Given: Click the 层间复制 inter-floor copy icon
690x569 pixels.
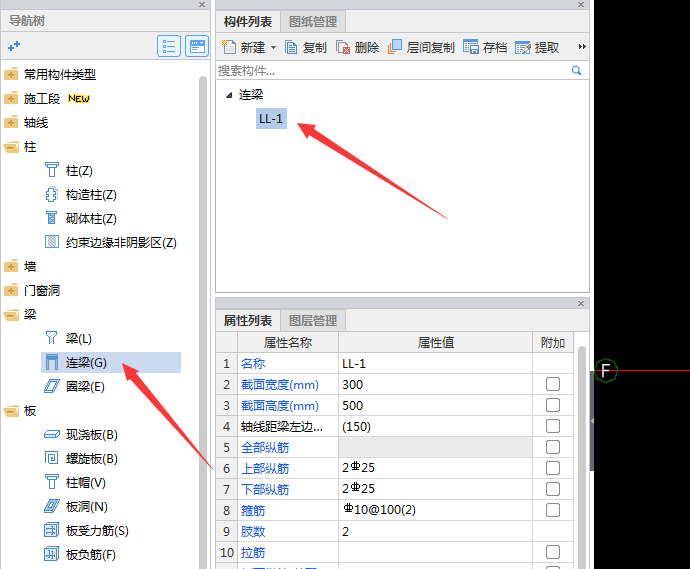Looking at the screenshot, I should (395, 47).
